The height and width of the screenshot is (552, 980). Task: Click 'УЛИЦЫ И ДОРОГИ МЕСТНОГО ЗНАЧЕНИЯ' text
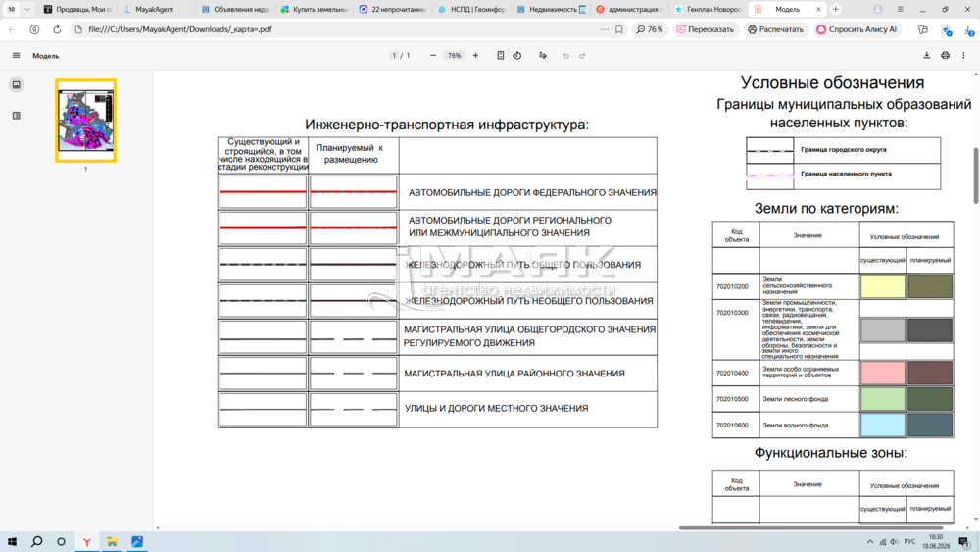(496, 408)
